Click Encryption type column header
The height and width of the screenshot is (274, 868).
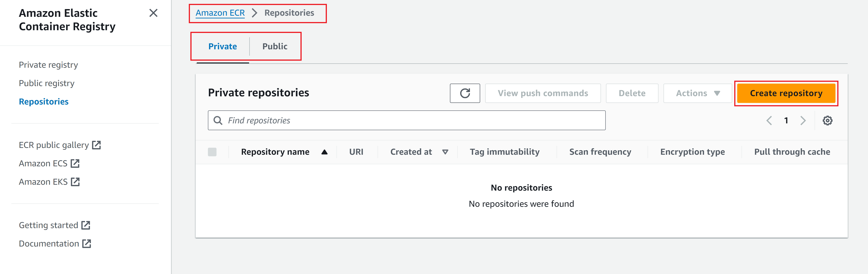pos(692,152)
